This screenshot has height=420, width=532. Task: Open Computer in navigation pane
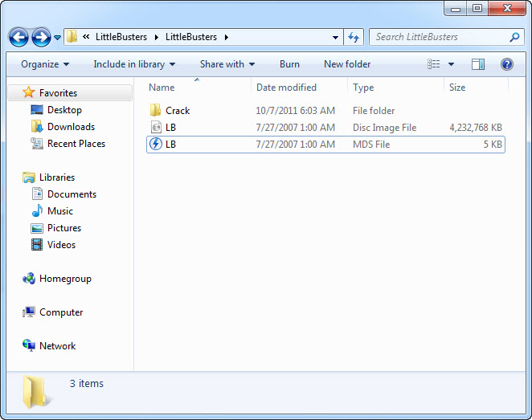point(61,312)
